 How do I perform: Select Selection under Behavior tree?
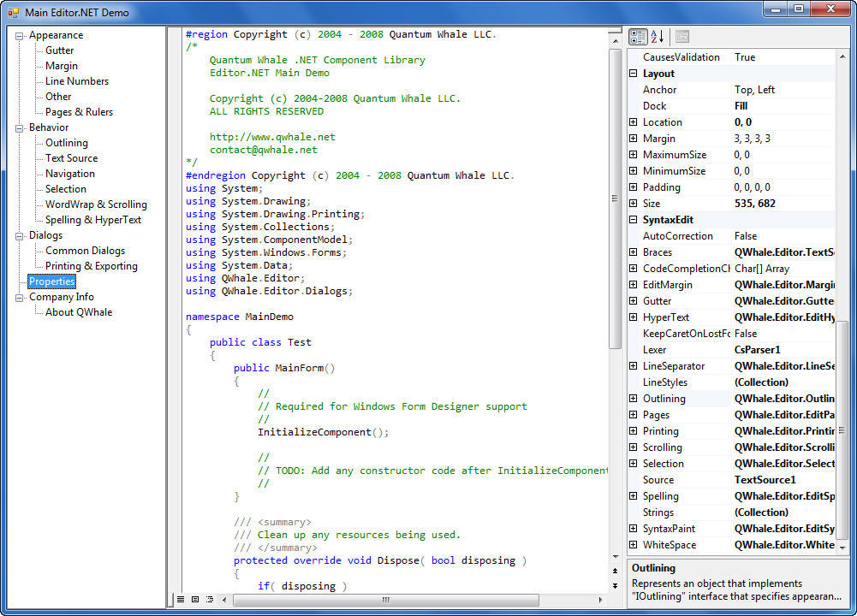point(66,189)
